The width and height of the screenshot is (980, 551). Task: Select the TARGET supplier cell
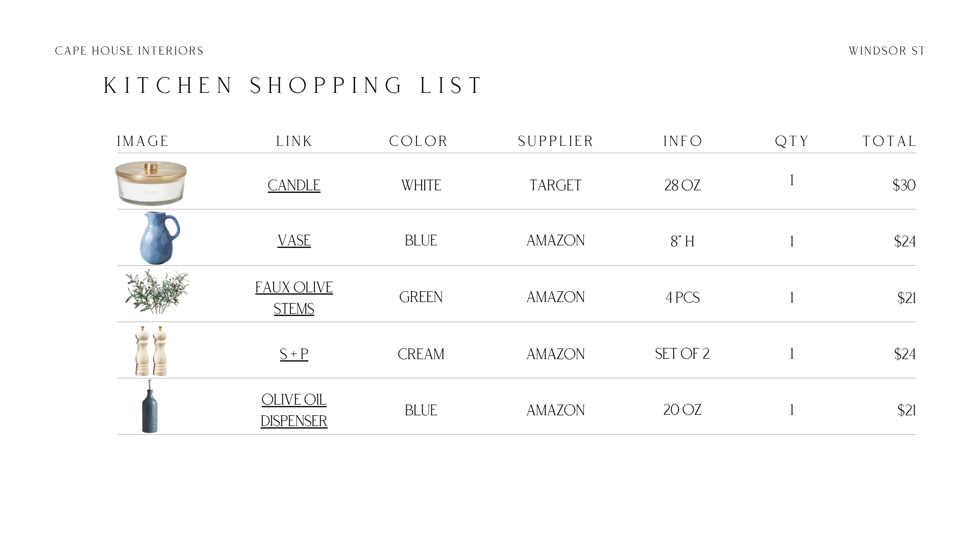555,185
